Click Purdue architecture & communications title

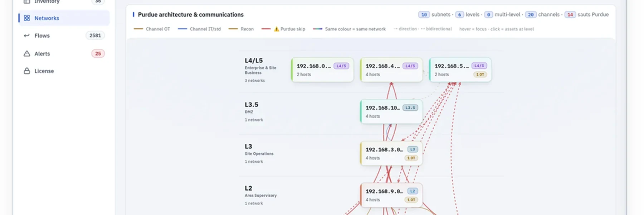tap(191, 15)
